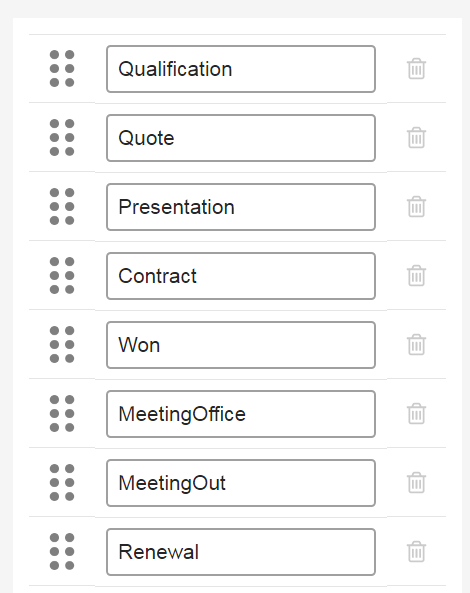Select the drag handle for Presentation
The width and height of the screenshot is (470, 593).
coord(62,206)
